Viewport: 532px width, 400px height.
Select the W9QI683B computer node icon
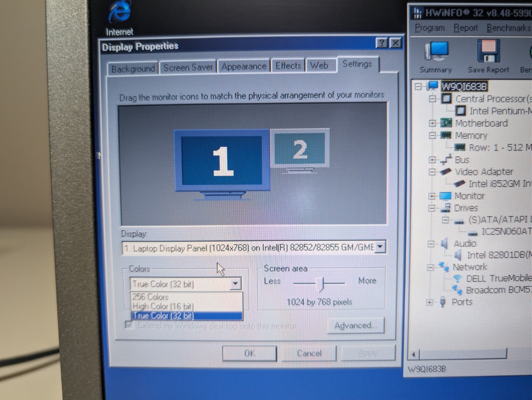[x=433, y=86]
